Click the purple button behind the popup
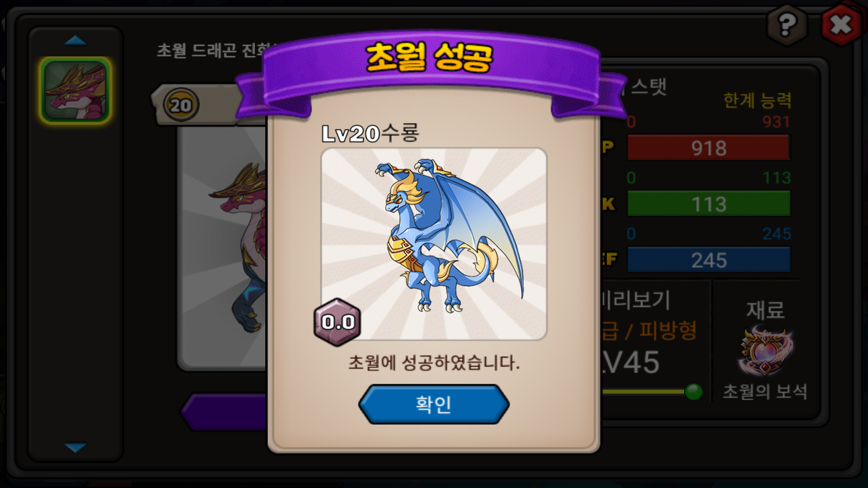The width and height of the screenshot is (868, 488). coord(224,412)
